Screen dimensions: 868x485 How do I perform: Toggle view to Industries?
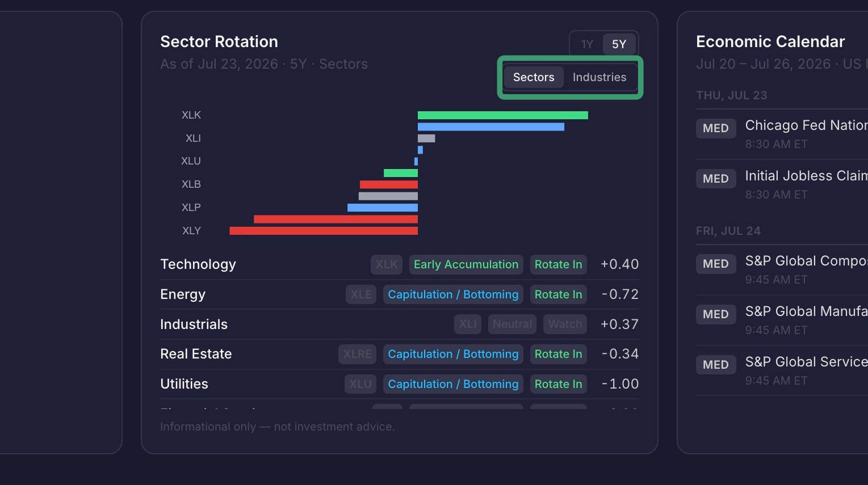(x=599, y=77)
